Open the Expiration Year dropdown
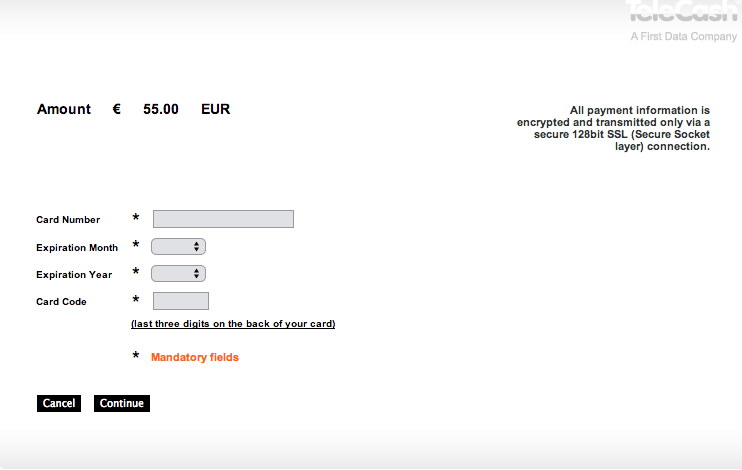The height and width of the screenshot is (470, 742). (178, 273)
